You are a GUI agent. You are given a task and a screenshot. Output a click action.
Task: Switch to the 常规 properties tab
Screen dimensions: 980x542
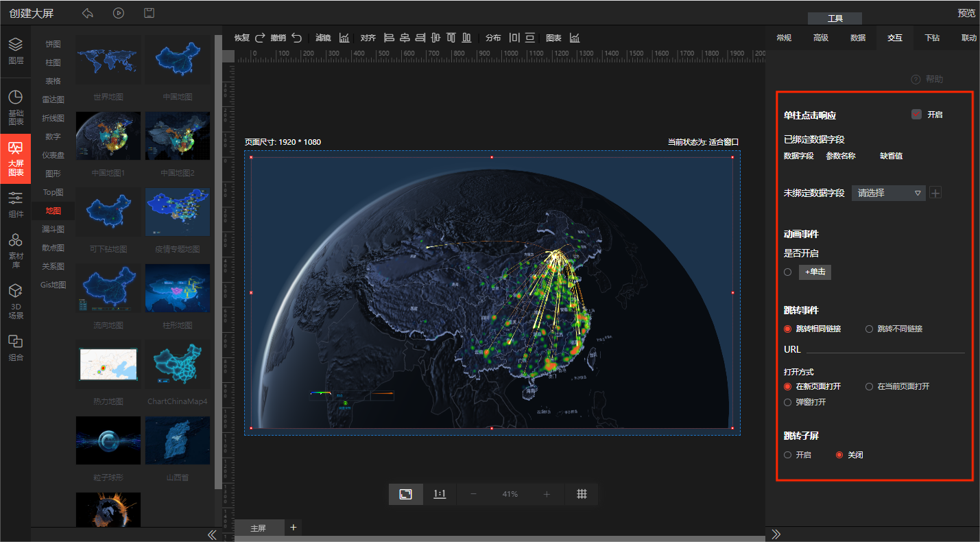(784, 38)
